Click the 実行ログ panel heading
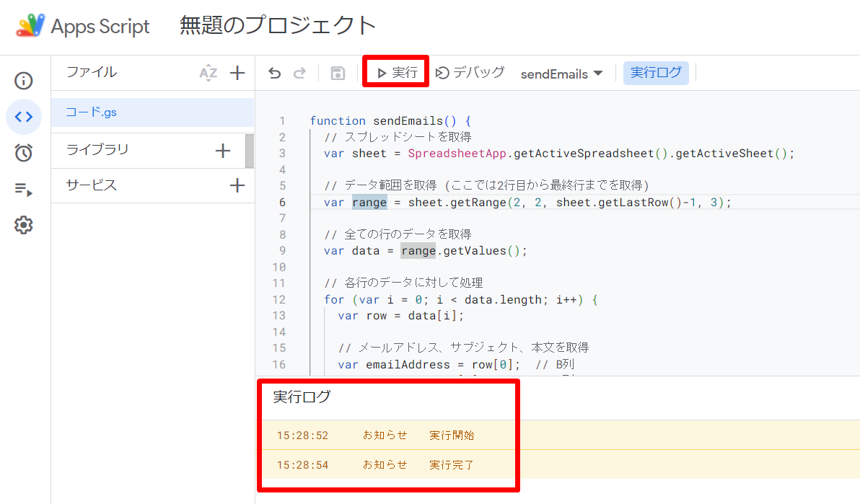This screenshot has height=504, width=860. (x=302, y=397)
